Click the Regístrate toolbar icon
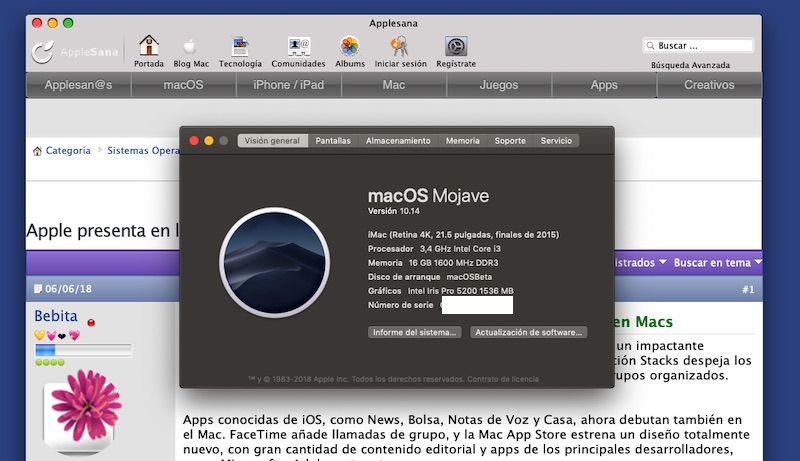Screen dimensions: 800x461 456,46
